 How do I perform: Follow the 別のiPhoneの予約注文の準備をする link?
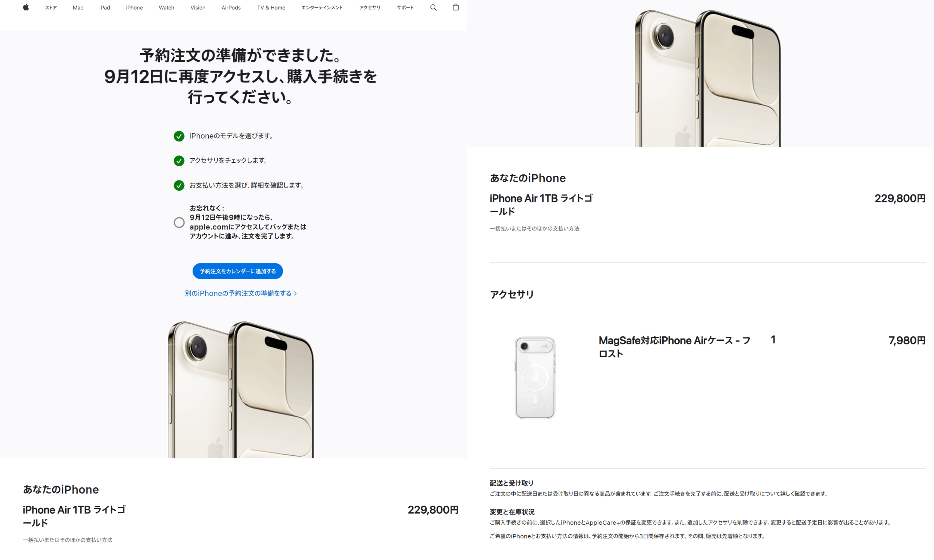point(241,293)
